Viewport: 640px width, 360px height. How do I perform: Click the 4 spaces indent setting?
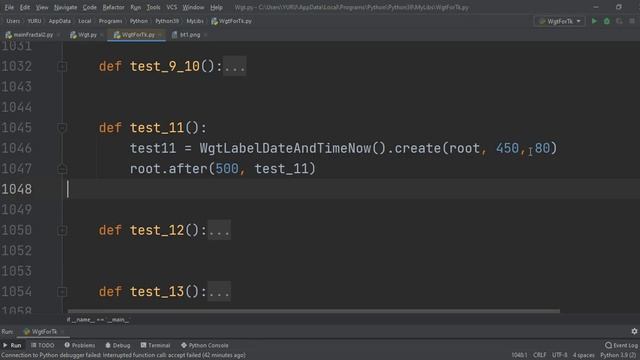pos(583,356)
